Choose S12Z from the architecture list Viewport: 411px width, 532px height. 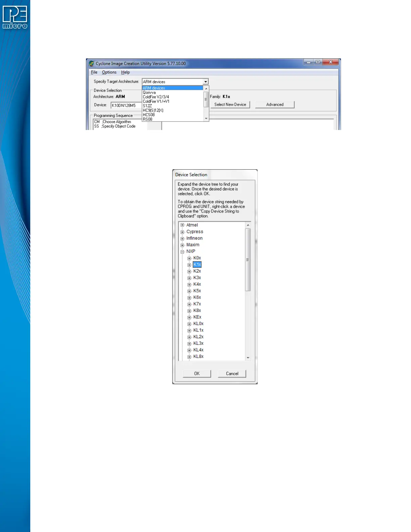173,106
